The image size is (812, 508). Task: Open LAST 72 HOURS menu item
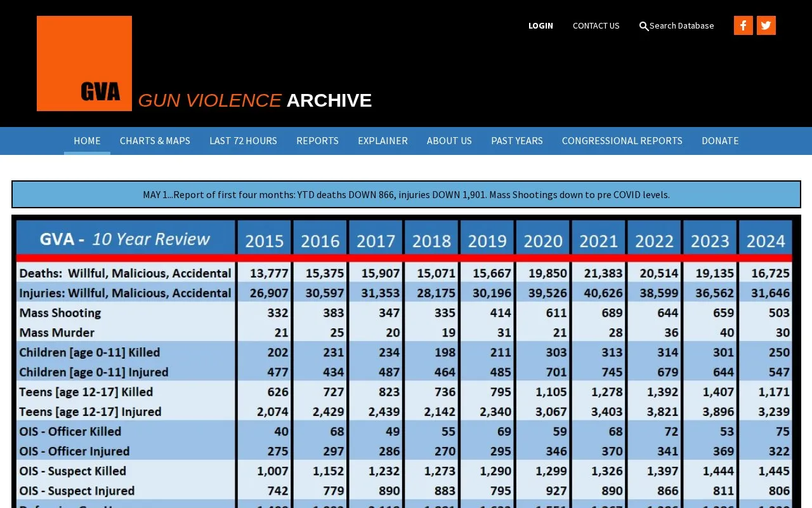[x=243, y=140]
